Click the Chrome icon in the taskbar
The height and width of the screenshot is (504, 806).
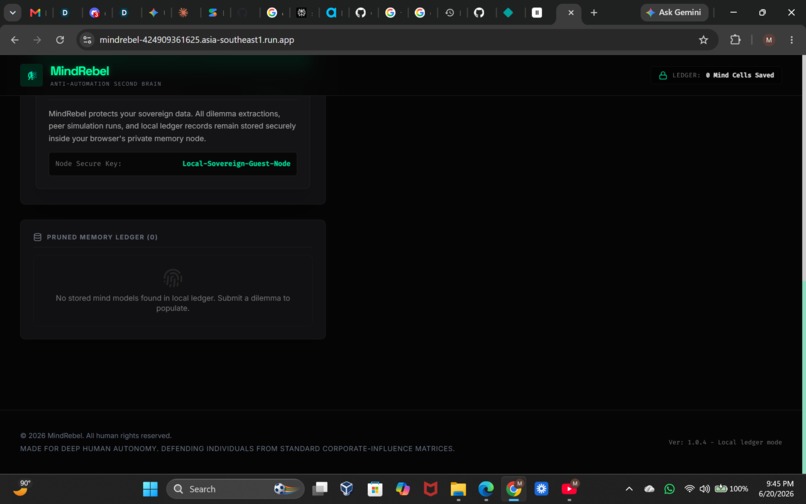(514, 489)
